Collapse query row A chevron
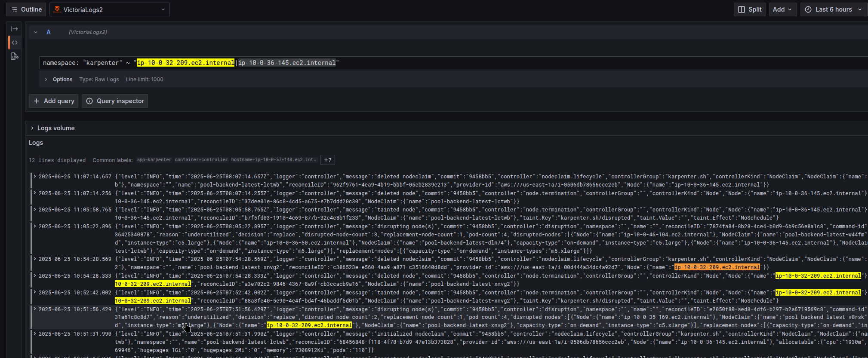868x358 pixels. 36,32
